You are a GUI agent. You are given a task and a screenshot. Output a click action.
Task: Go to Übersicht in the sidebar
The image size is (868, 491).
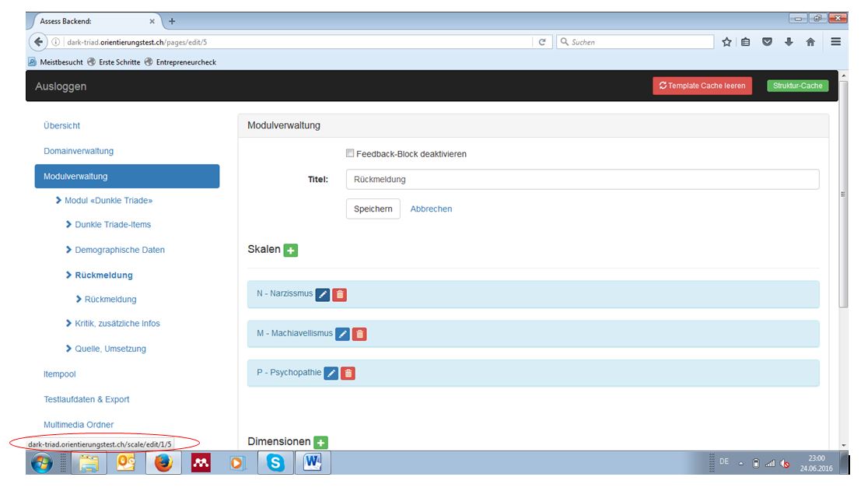[x=61, y=125]
